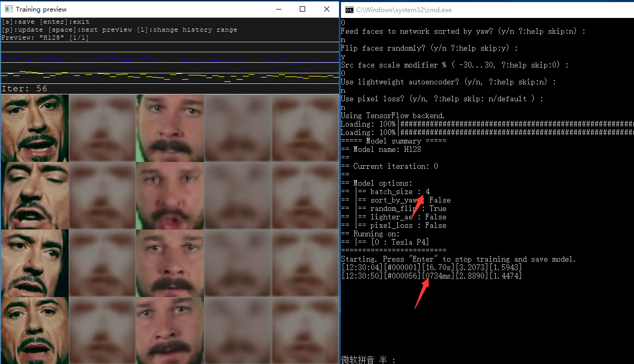This screenshot has width=634, height=364.
Task: Click the cmd.exe window icon
Action: [x=349, y=9]
